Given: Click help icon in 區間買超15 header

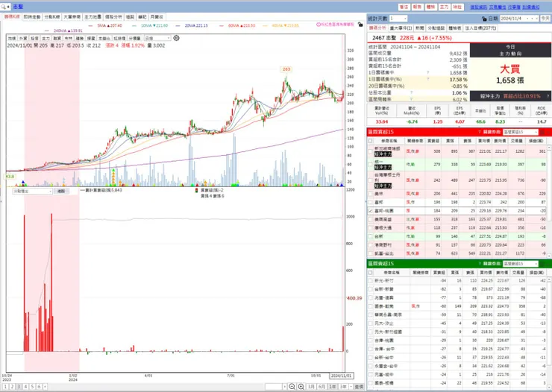Looking at the screenshot, I should 479,132.
